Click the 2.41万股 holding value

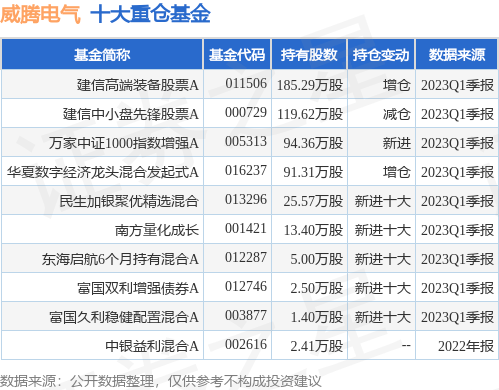point(317,346)
